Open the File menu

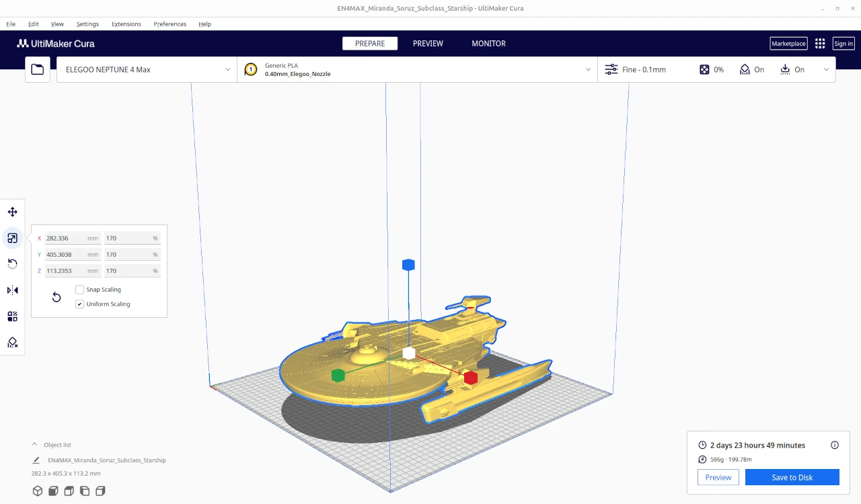point(11,24)
